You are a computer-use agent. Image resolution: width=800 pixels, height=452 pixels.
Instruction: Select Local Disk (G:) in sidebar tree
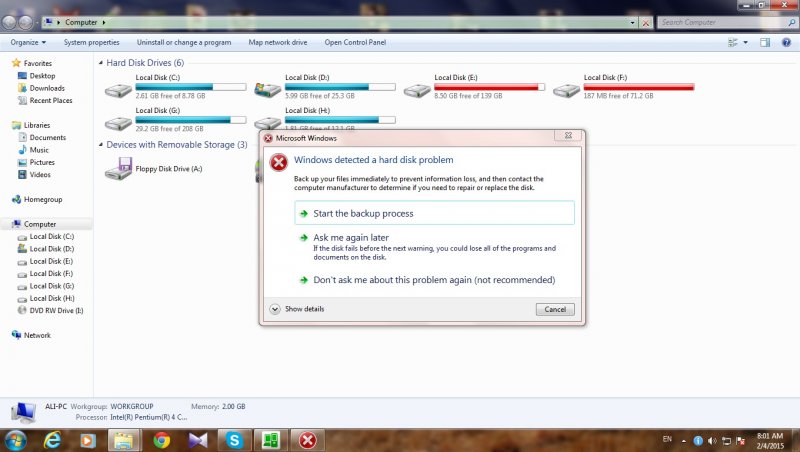(x=46, y=286)
